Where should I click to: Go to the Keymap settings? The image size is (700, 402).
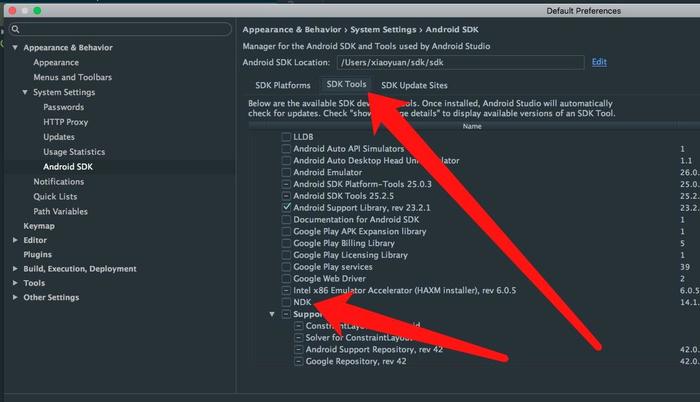point(39,226)
